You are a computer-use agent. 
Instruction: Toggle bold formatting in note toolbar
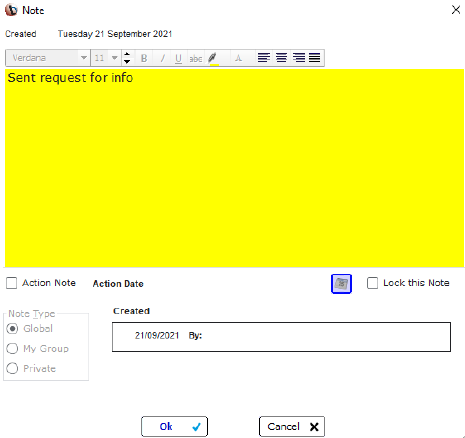pos(144,58)
